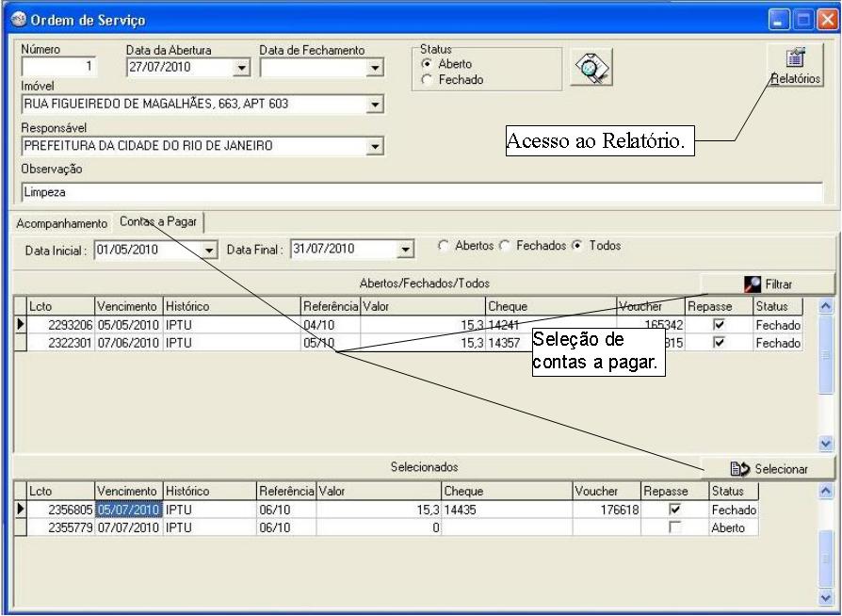842x616 pixels.
Task: Open the Data Final date dropdown
Action: [x=405, y=251]
